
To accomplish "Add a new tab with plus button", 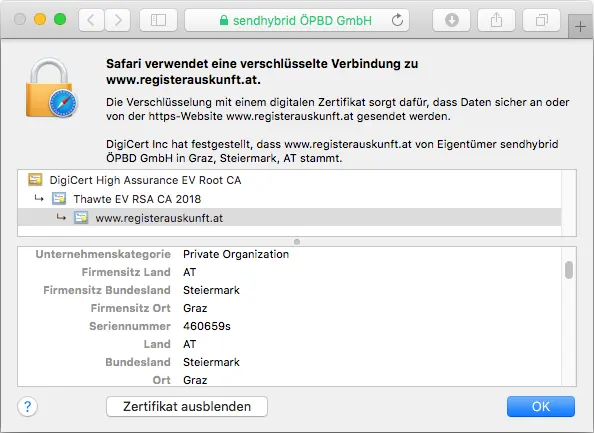I will (x=580, y=27).
